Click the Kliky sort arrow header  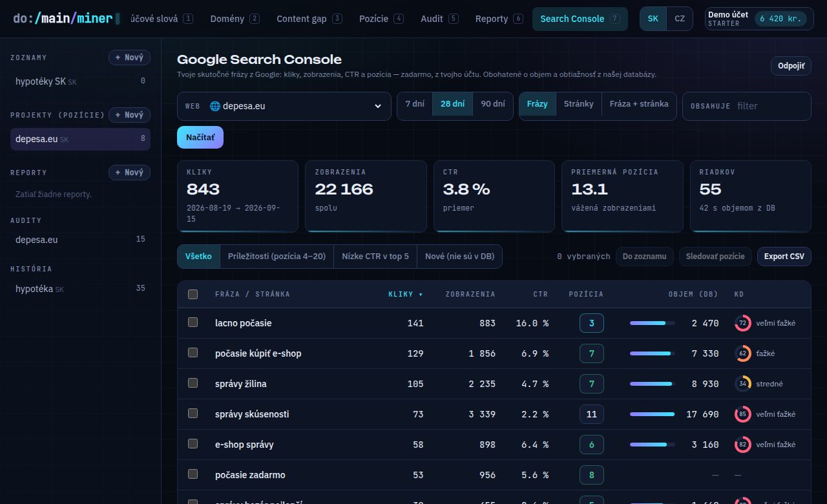[406, 294]
